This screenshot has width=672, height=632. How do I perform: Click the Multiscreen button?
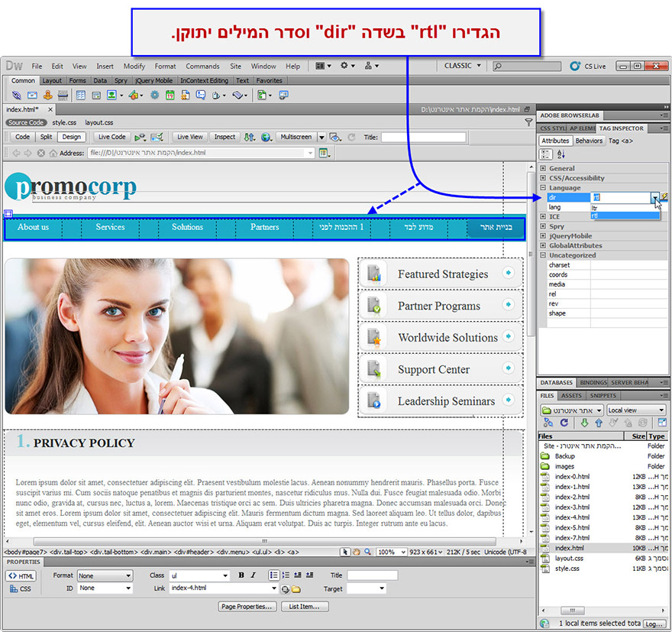[x=296, y=137]
